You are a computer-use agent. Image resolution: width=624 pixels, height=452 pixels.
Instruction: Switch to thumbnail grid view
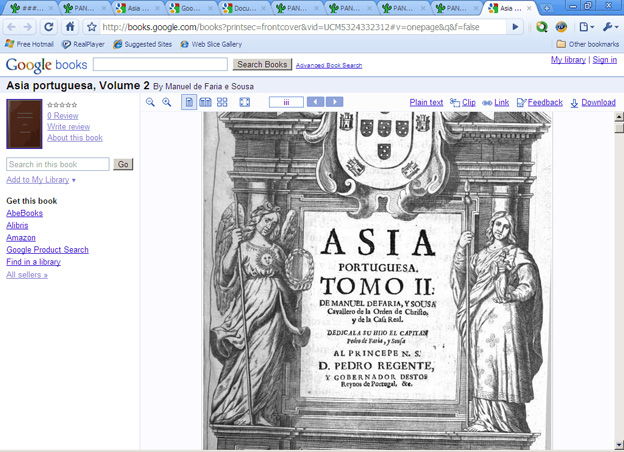tap(222, 102)
